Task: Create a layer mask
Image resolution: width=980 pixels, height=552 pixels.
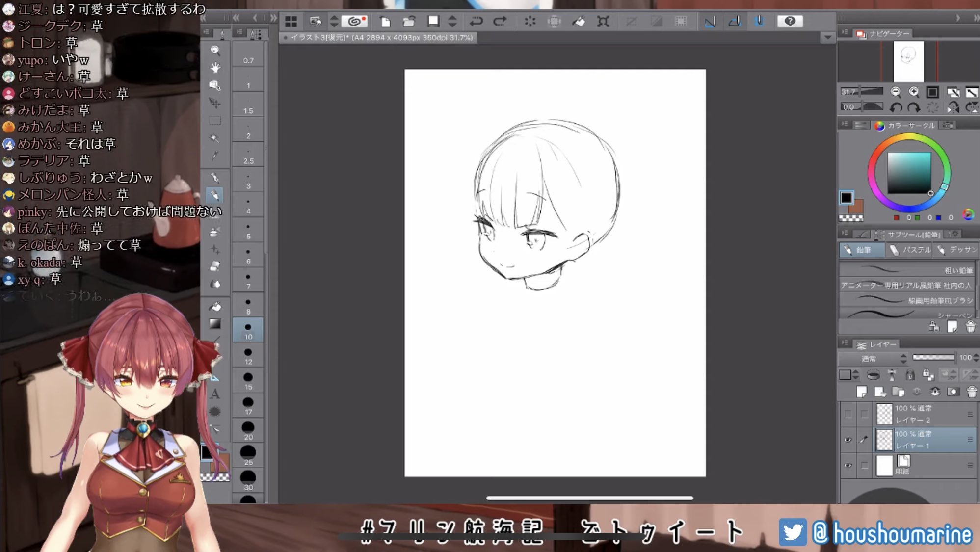Action: [x=953, y=392]
